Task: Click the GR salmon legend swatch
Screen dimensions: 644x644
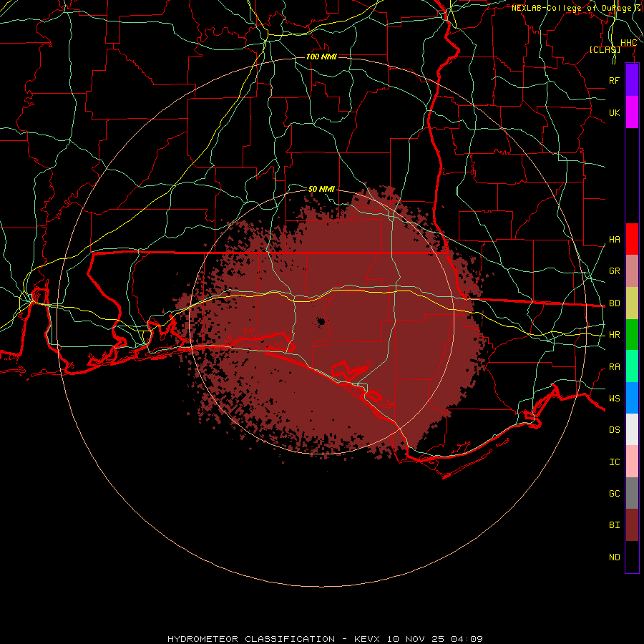Action: [632, 271]
